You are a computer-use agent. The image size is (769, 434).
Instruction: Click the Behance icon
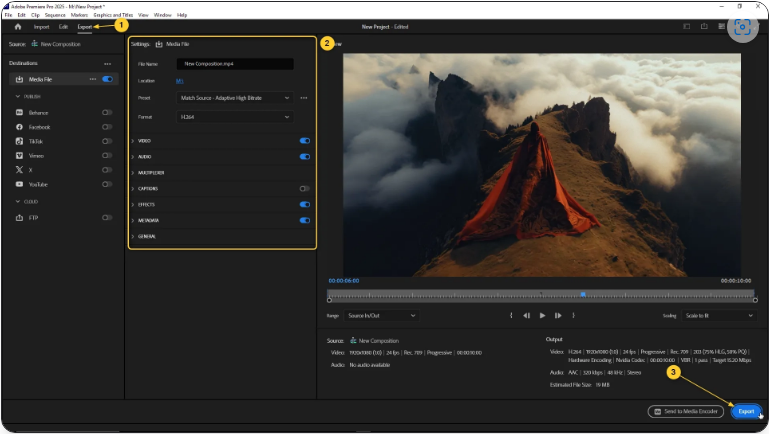tap(19, 113)
